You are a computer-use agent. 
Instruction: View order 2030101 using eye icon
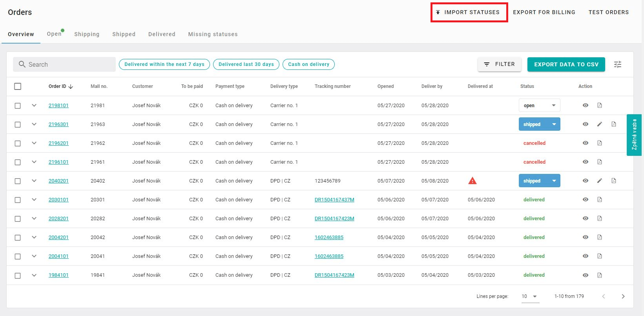click(x=586, y=199)
